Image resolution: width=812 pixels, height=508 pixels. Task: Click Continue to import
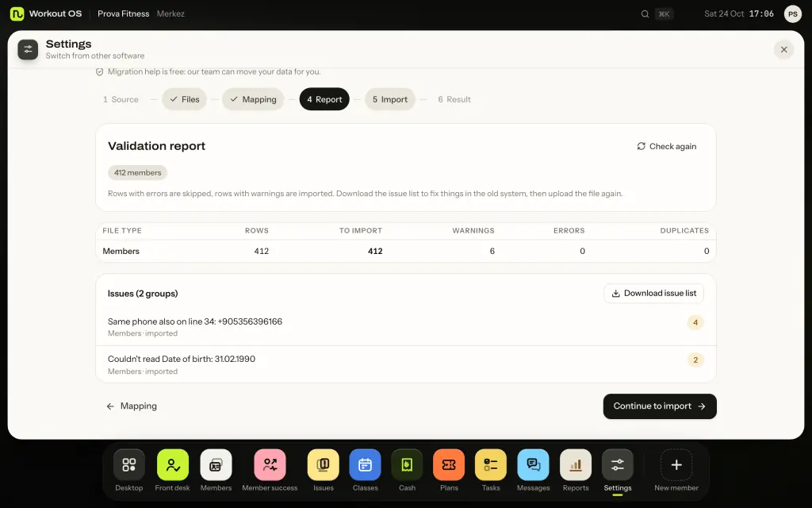tap(660, 406)
